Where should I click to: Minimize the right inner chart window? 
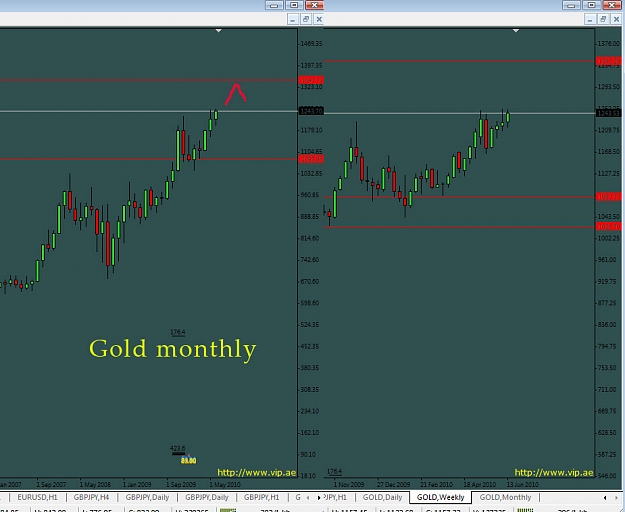(x=590, y=19)
